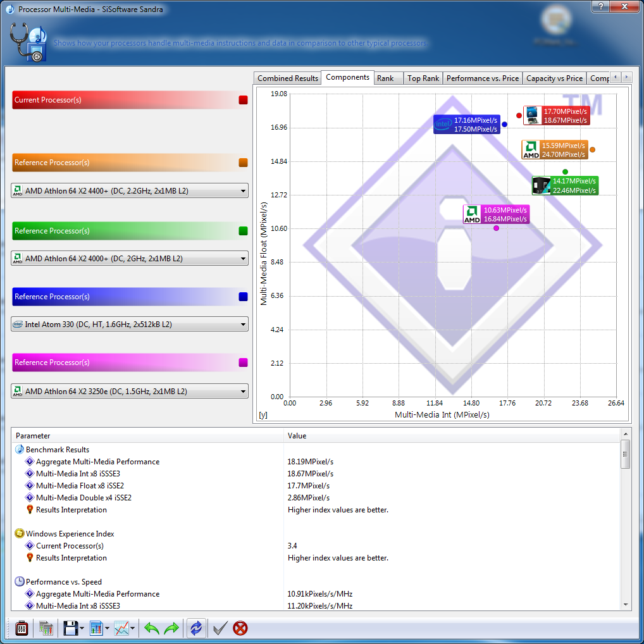Click the processor image on the red chart label
This screenshot has height=644, width=644.
tap(532, 115)
